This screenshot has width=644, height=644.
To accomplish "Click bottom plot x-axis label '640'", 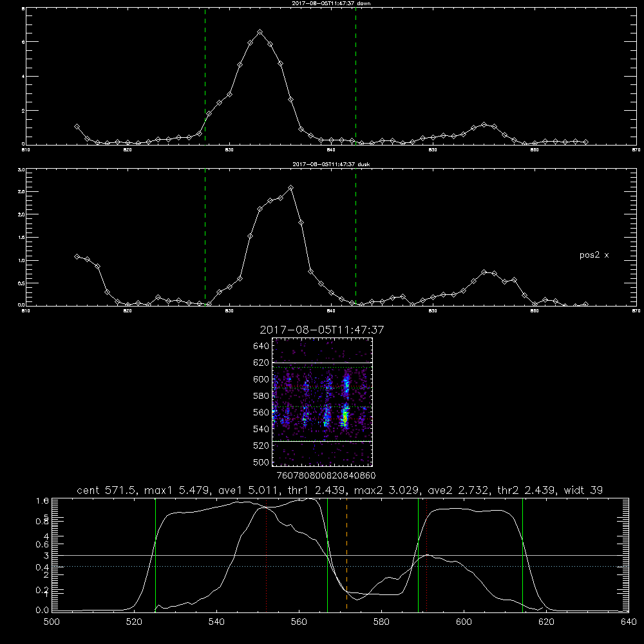I will (629, 622).
